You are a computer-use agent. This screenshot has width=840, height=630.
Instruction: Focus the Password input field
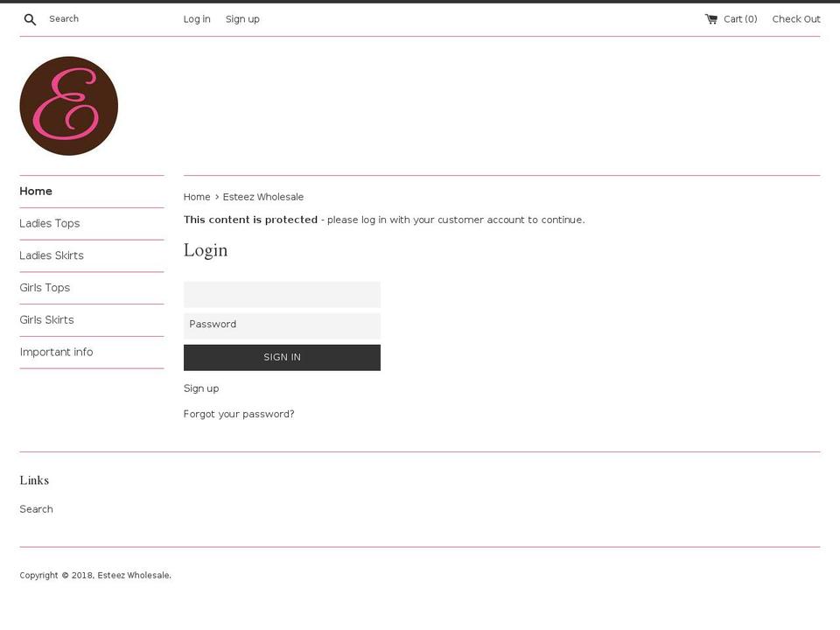(x=282, y=325)
